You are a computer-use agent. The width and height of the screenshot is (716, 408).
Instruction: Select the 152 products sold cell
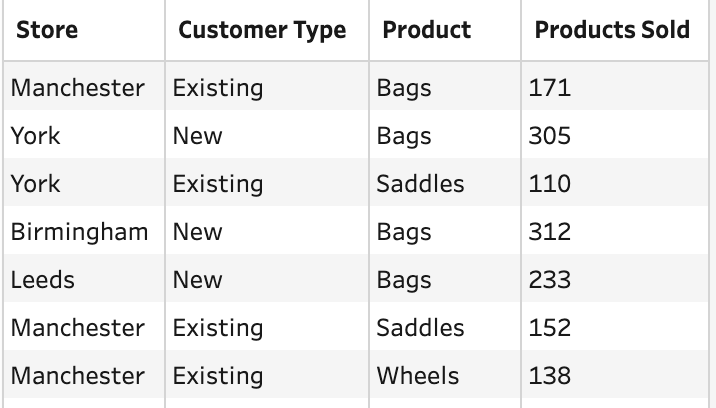[x=550, y=328]
